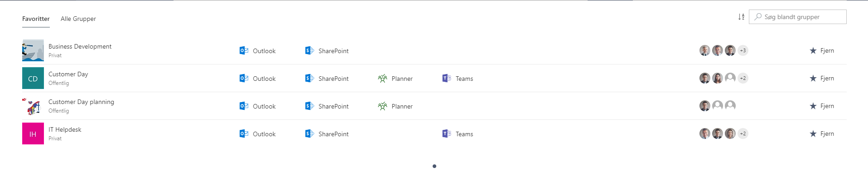Expand +2 members of Customer Day

743,78
